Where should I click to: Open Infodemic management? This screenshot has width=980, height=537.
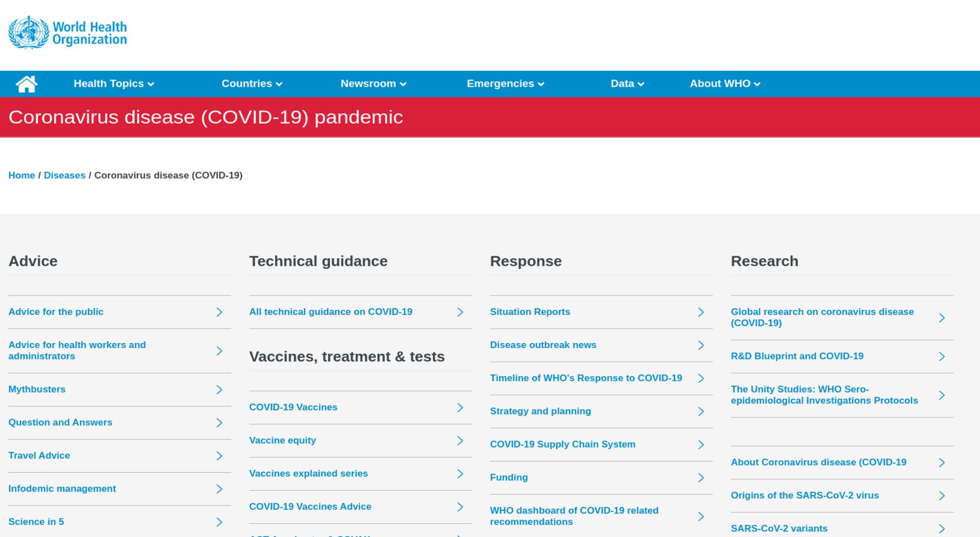click(x=62, y=489)
